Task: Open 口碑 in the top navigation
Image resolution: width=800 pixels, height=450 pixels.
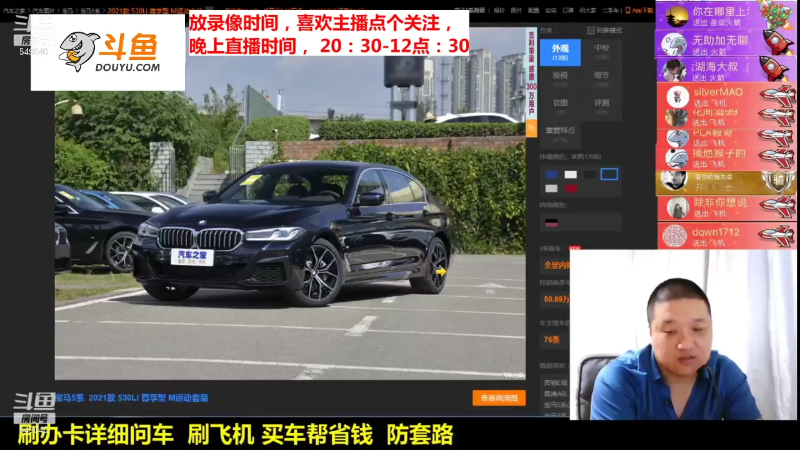Action: point(568,10)
